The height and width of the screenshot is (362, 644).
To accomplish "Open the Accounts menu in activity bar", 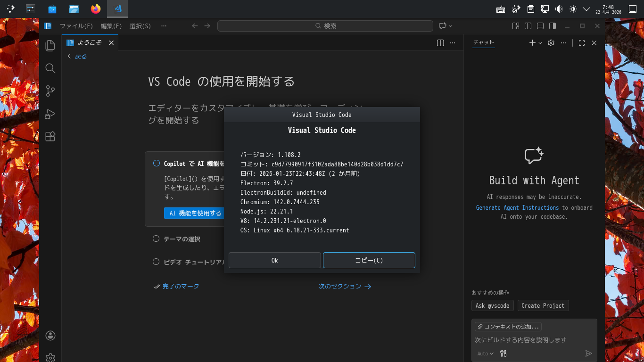I will click(x=50, y=336).
